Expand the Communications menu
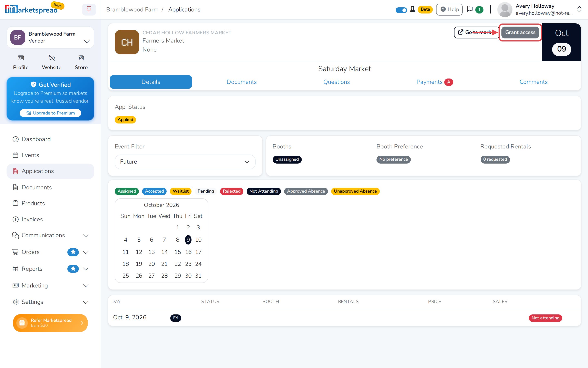This screenshot has width=588, height=368. coord(50,235)
